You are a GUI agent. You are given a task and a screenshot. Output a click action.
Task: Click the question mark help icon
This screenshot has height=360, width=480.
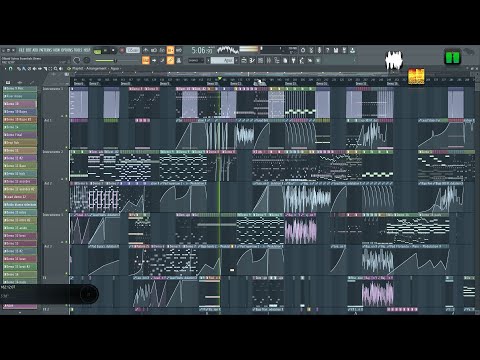point(327,50)
